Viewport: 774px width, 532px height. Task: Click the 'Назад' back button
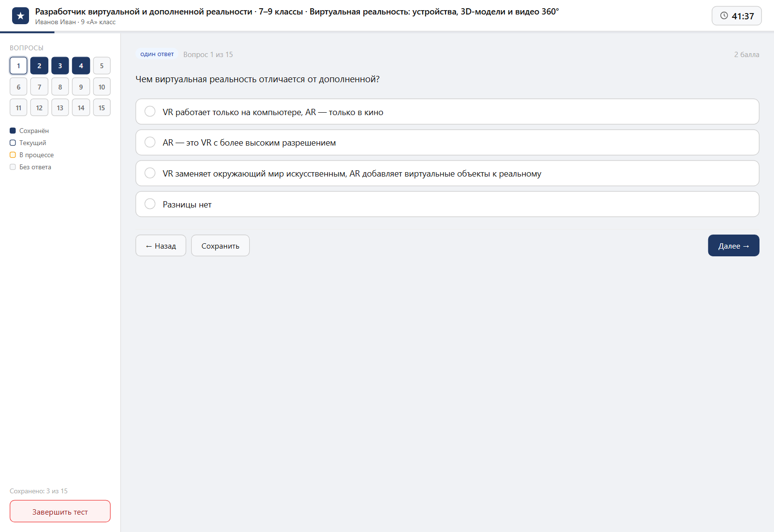coord(161,246)
